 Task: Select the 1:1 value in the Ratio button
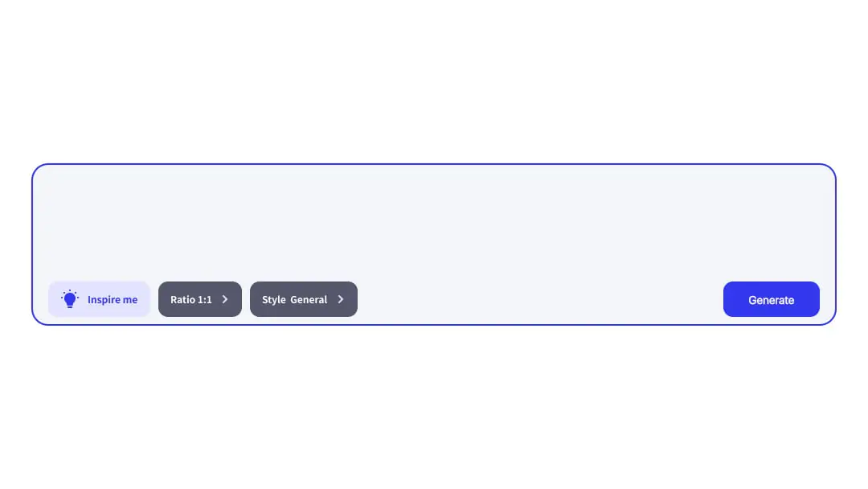[203, 300]
